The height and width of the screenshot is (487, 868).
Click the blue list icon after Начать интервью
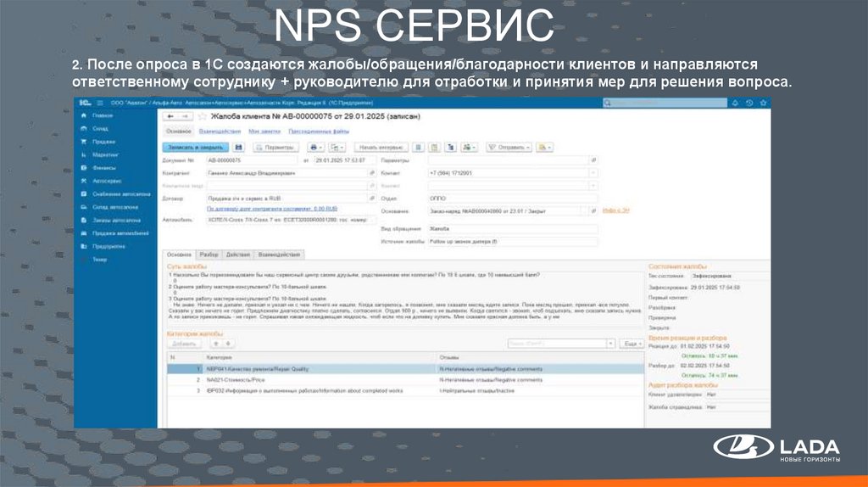click(419, 148)
